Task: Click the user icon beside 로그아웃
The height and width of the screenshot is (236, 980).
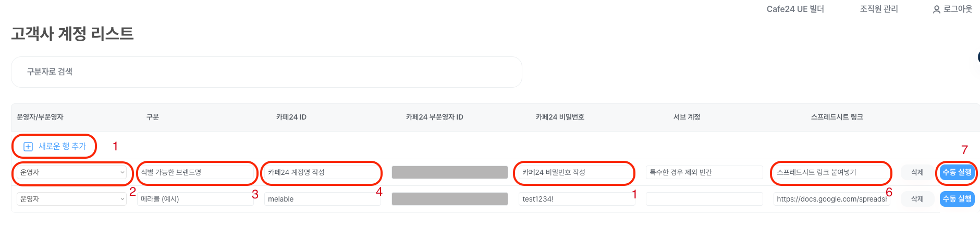Action: point(936,9)
